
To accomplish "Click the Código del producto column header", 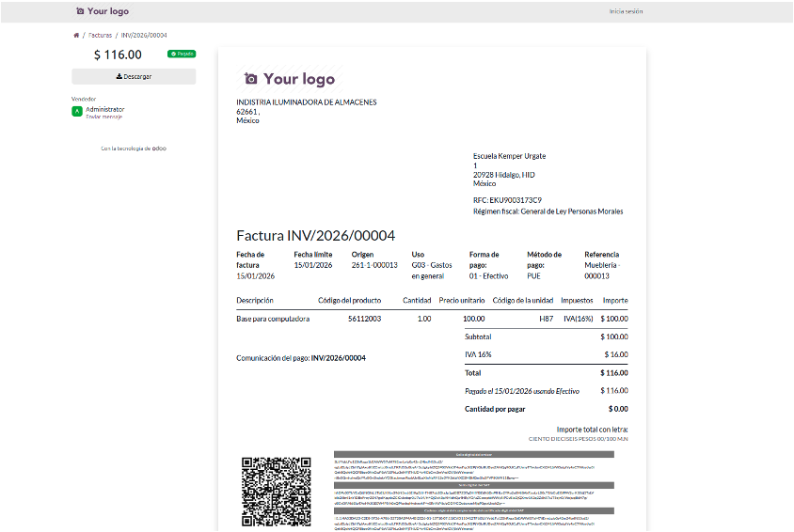I will point(349,301).
